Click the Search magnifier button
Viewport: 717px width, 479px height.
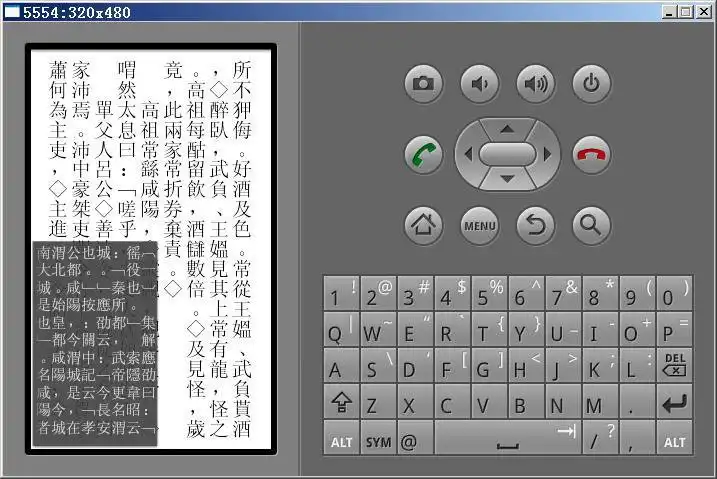click(x=591, y=225)
